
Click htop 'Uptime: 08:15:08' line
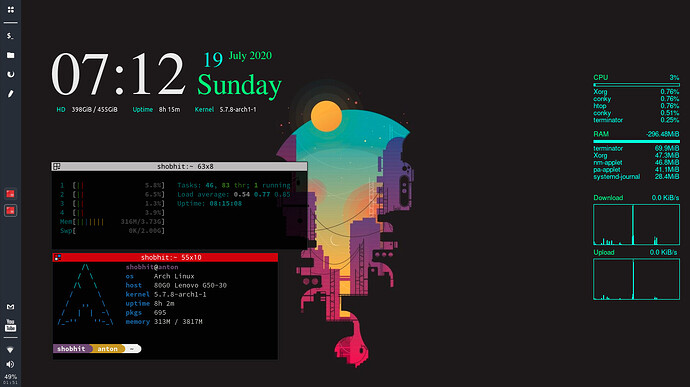pyautogui.click(x=209, y=203)
